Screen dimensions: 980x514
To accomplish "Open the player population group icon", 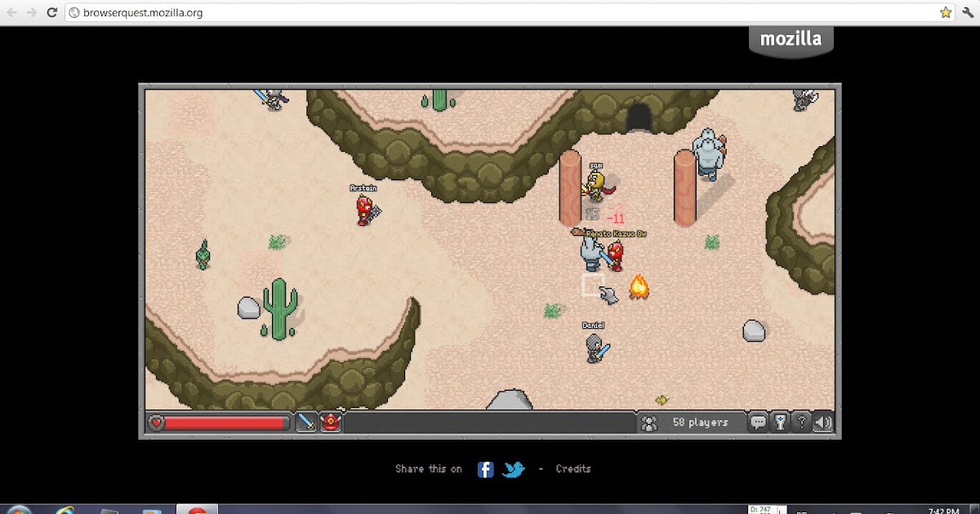I will click(x=649, y=422).
